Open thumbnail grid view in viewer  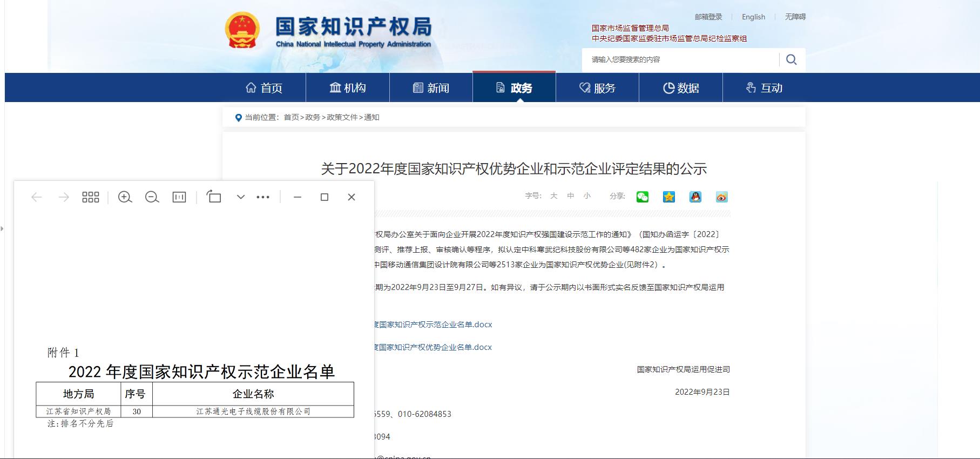click(x=91, y=197)
